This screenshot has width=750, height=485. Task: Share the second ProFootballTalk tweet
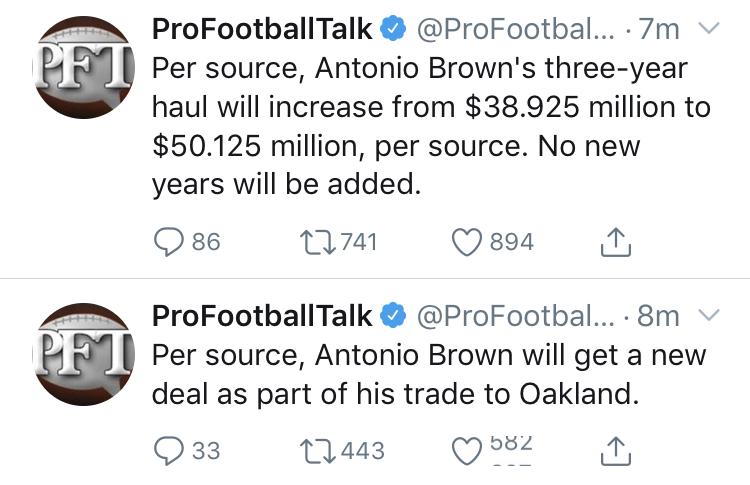(x=616, y=452)
